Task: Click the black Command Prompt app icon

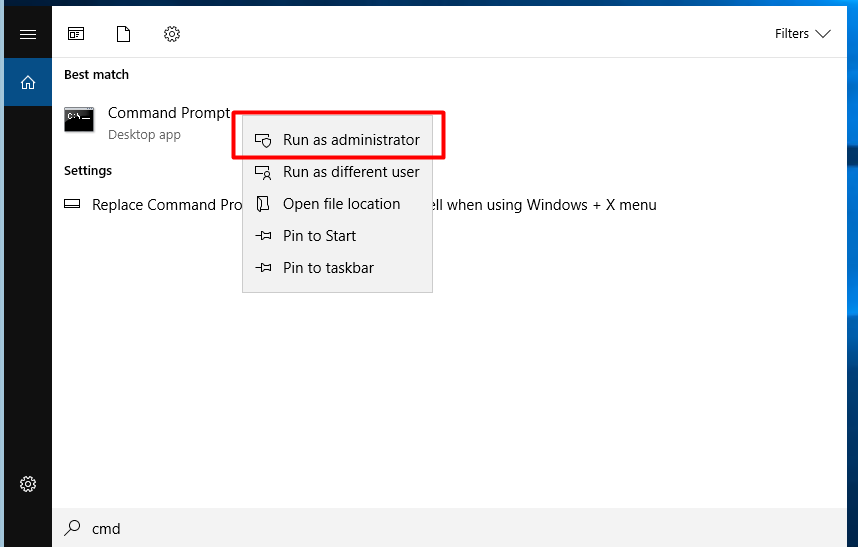Action: coord(79,120)
